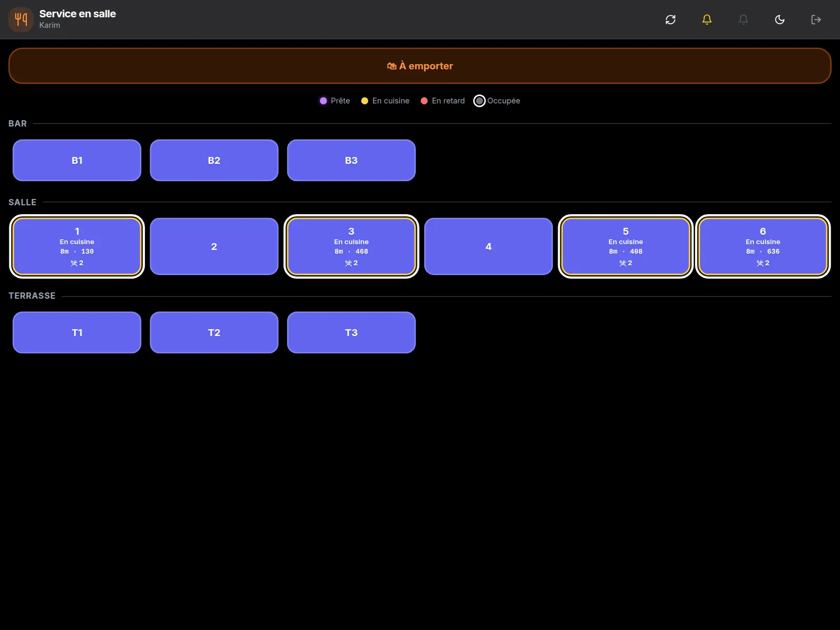Switch theme with the moon icon
This screenshot has height=630, width=840.
[x=780, y=19]
